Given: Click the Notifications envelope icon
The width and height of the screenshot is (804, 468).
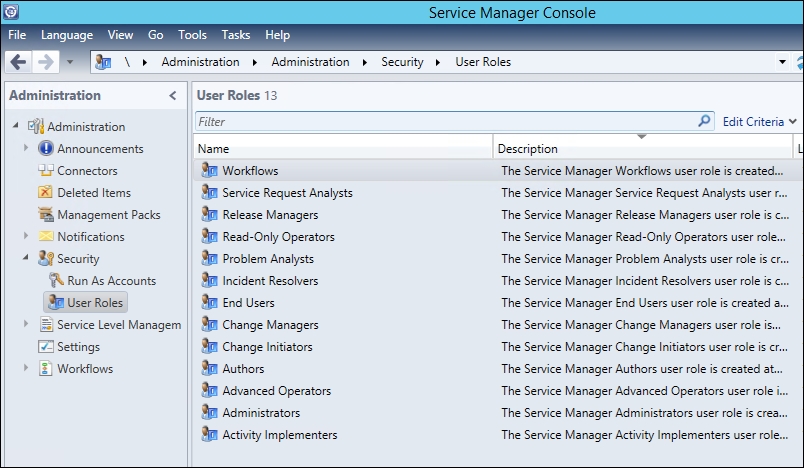Looking at the screenshot, I should point(46,236).
